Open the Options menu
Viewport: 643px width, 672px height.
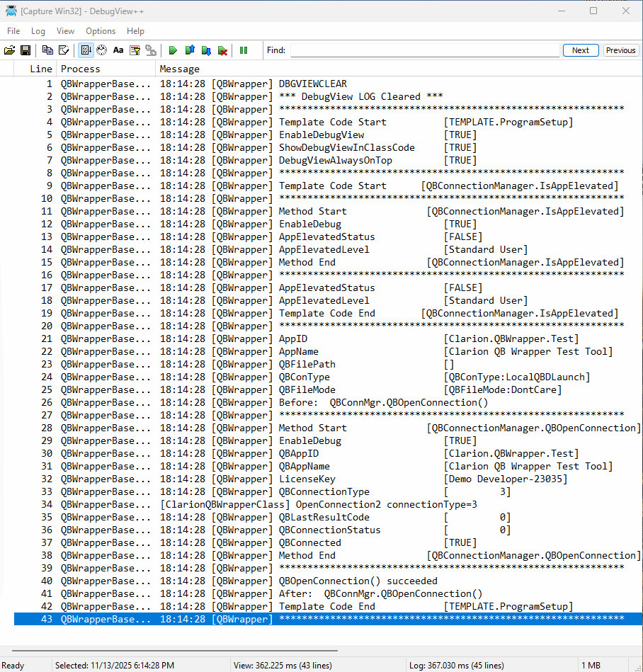coord(101,31)
